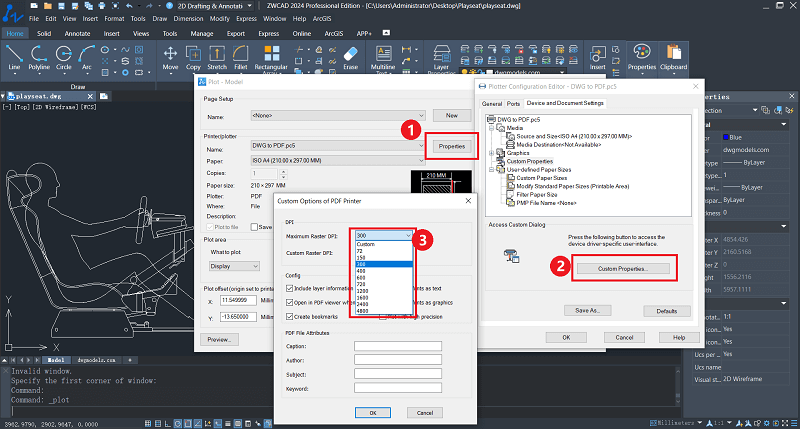Viewport: 800px width, 429px height.
Task: Click the Caption input field
Action: click(x=397, y=346)
